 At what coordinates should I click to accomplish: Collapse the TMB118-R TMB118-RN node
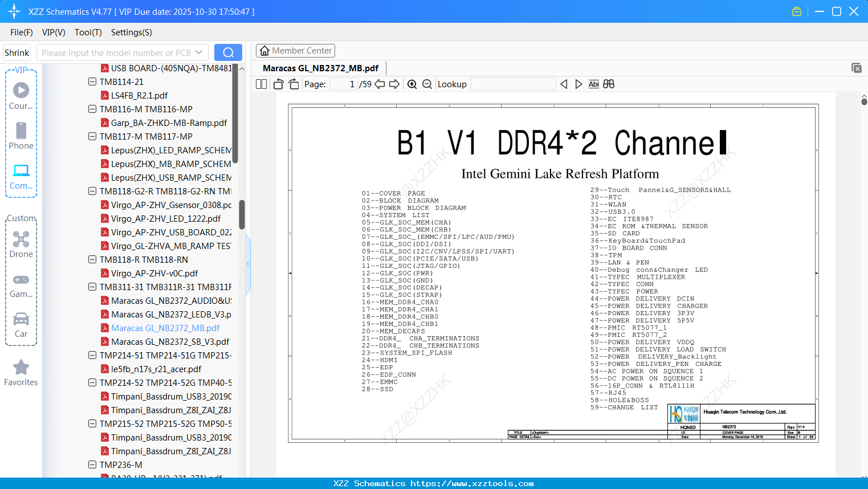pyautogui.click(x=92, y=259)
